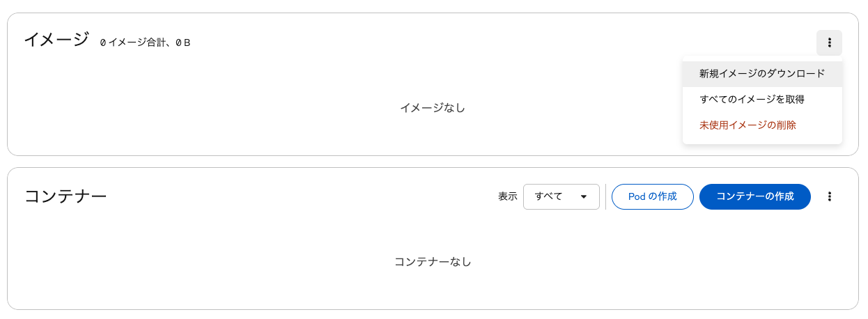This screenshot has width=868, height=319.
Task: Open the すべて container filter dropdown
Action: pyautogui.click(x=561, y=196)
